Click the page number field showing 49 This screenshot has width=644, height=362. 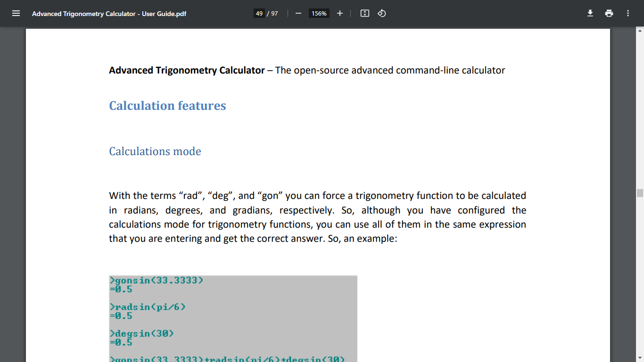(x=259, y=13)
